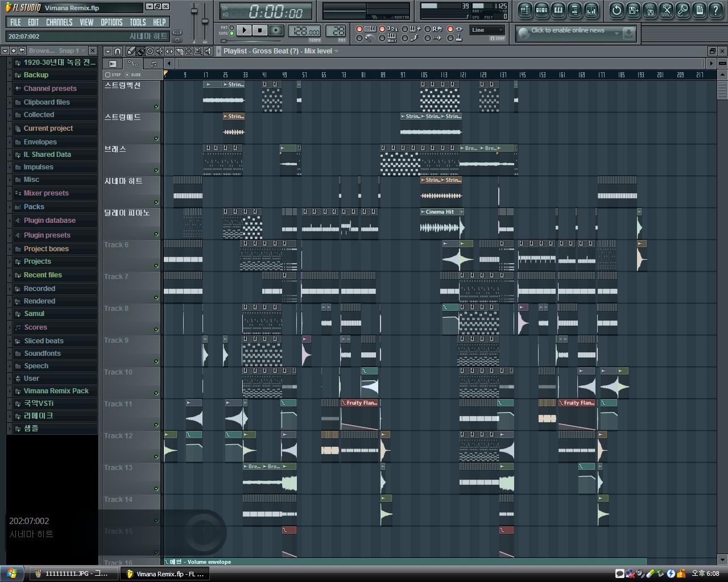Screen dimensions: 728x582
Task: Toggle WAIT for input to start playing
Action: pos(382,38)
